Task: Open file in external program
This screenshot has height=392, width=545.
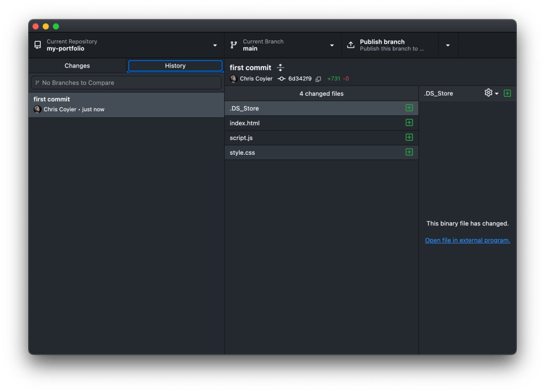Action: coord(467,240)
